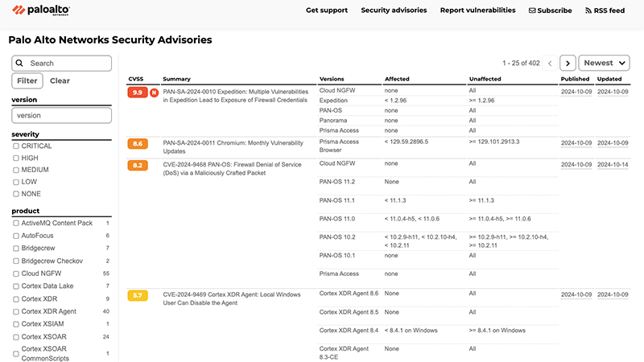Check the ActiveMQ Content Pack product filter
The height and width of the screenshot is (362, 644).
pos(16,224)
